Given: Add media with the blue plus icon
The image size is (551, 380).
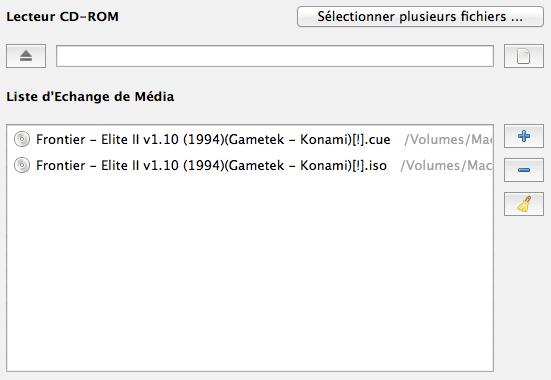Looking at the screenshot, I should 524,136.
